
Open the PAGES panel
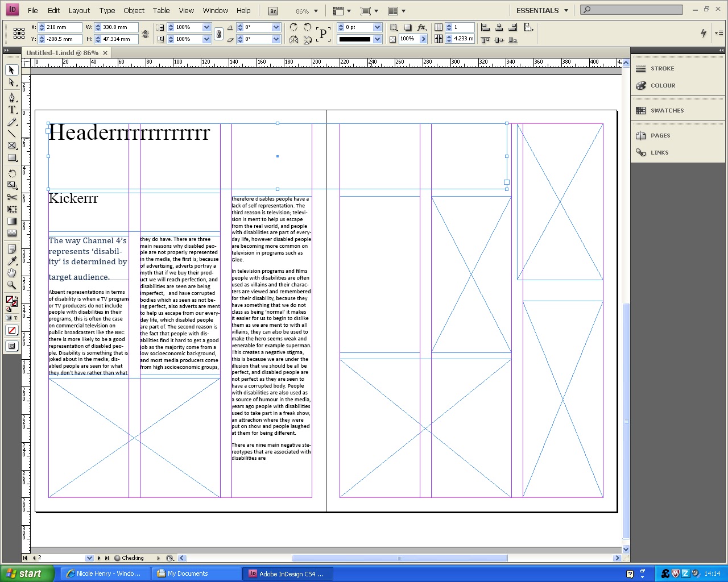[660, 135]
